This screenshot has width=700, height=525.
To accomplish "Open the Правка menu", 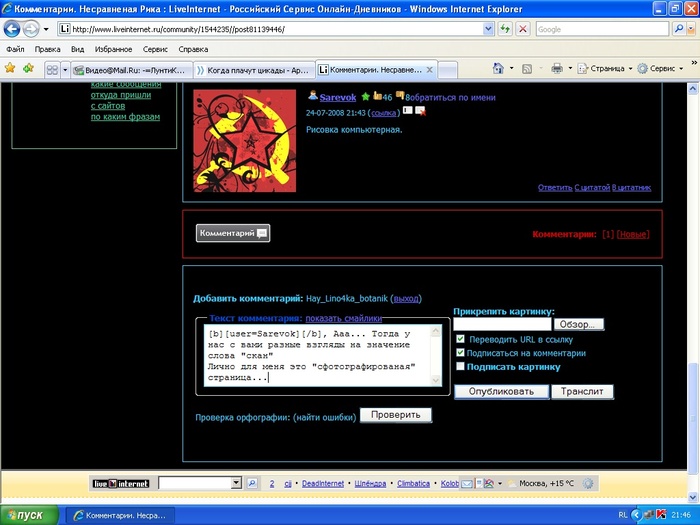I will [x=47, y=49].
